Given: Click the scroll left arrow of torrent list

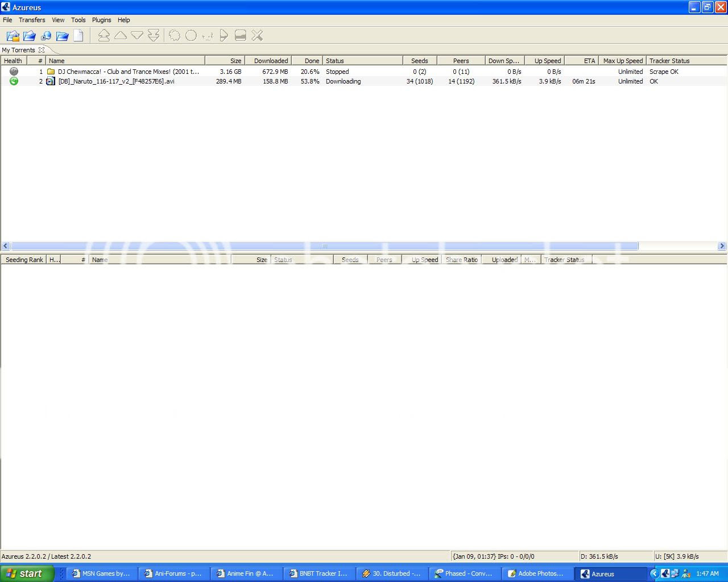Looking at the screenshot, I should (6, 246).
